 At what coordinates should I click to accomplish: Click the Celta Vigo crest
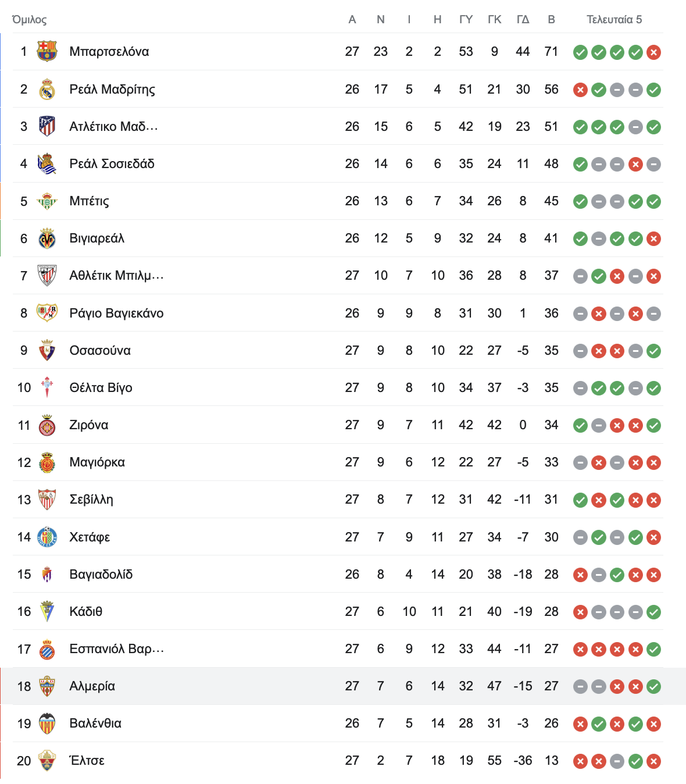point(47,387)
